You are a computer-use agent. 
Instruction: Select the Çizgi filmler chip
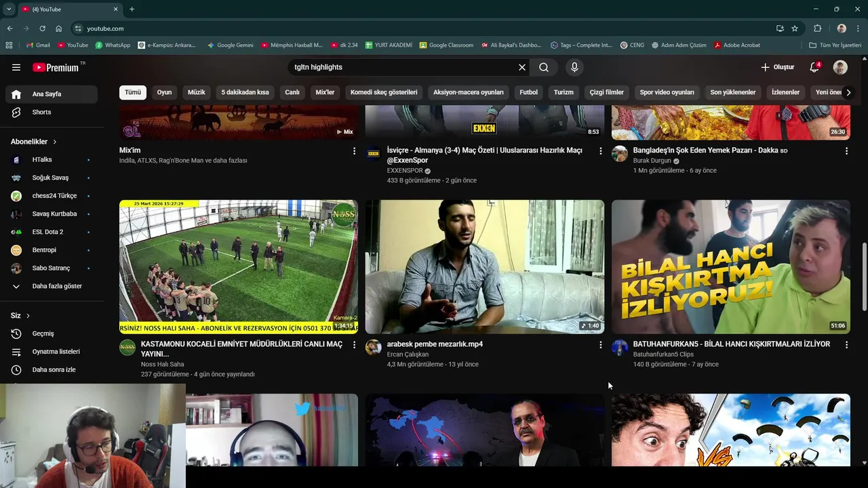(607, 92)
